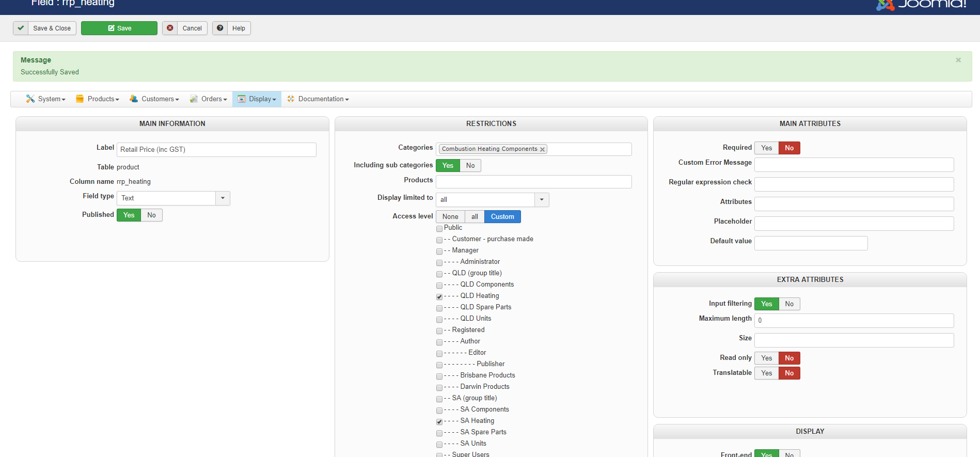The width and height of the screenshot is (980, 457).
Task: Check the Public access level checkbox
Action: (x=439, y=228)
